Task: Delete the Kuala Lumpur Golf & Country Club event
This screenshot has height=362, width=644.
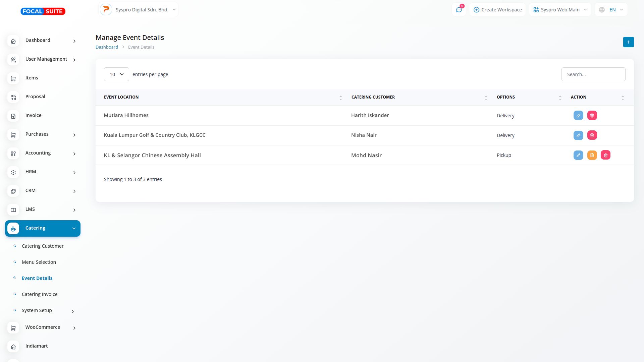Action: pos(592,135)
